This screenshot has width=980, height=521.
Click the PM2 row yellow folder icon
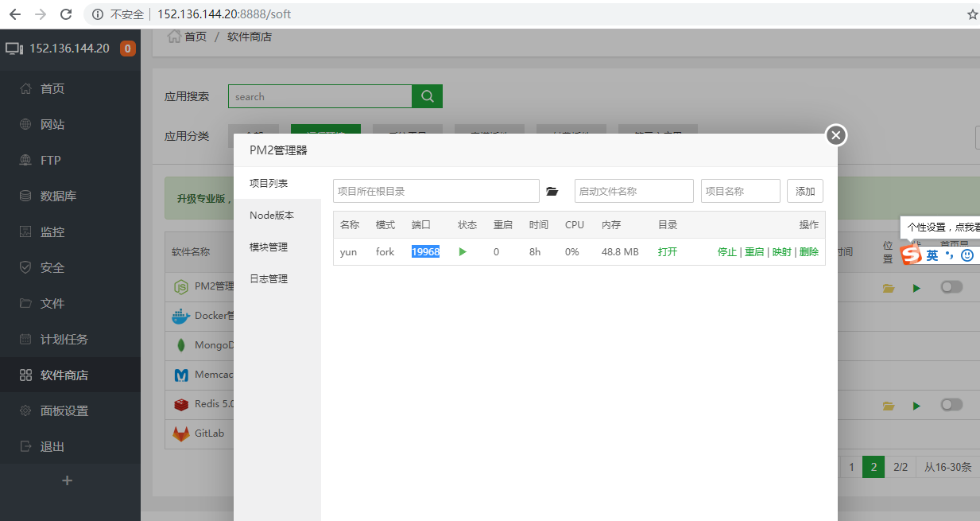click(x=889, y=288)
